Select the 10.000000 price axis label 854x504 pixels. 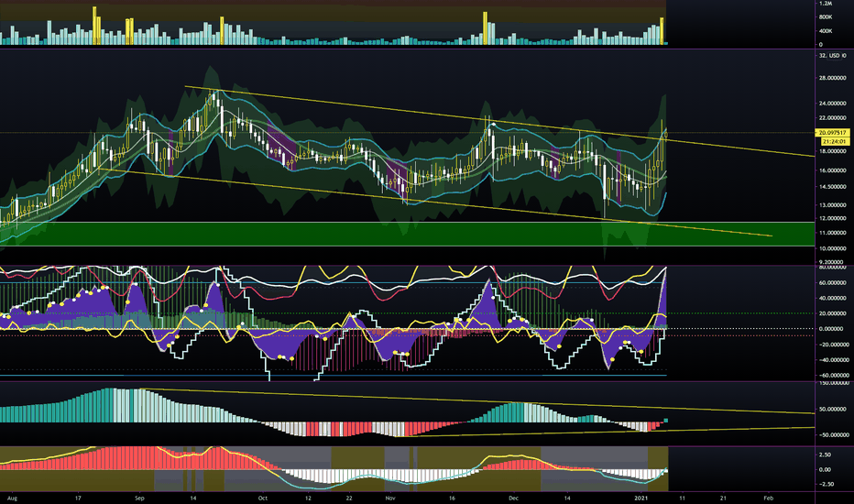point(832,248)
